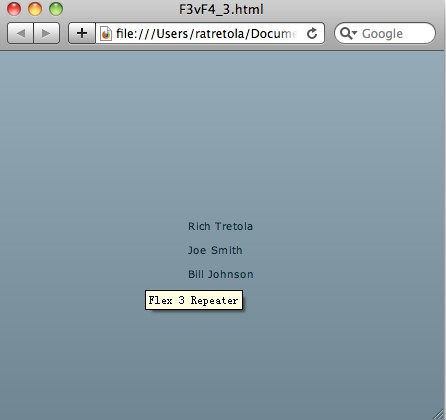Select the name Rich Tretola
This screenshot has height=420, width=446.
220,226
